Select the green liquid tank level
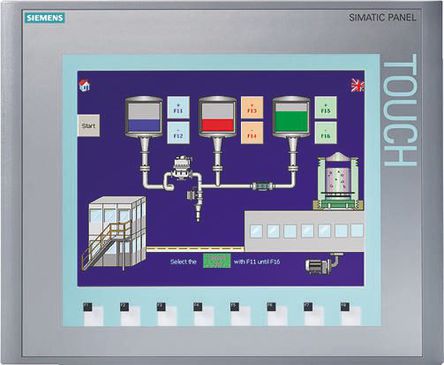Image resolution: width=444 pixels, height=365 pixels. (291, 117)
